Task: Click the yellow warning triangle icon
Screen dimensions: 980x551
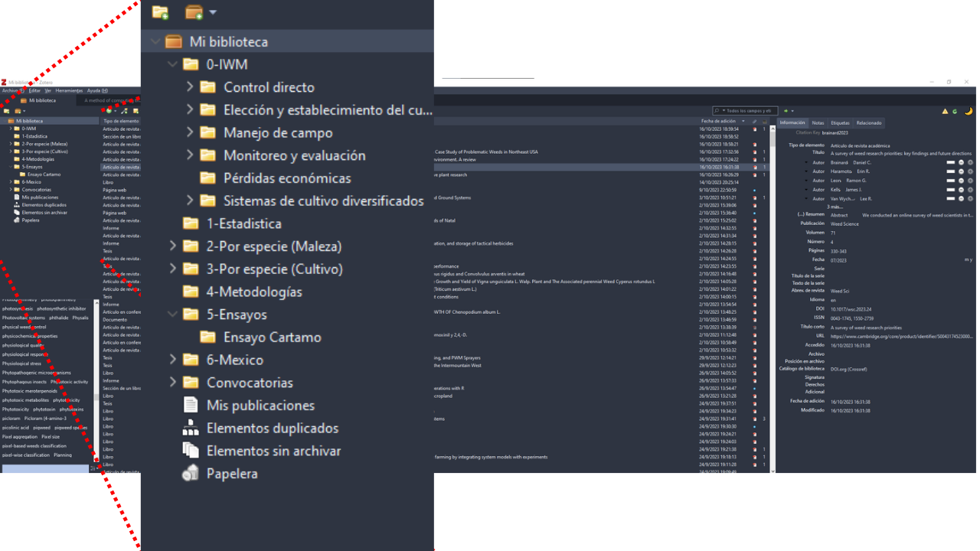Action: tap(945, 111)
